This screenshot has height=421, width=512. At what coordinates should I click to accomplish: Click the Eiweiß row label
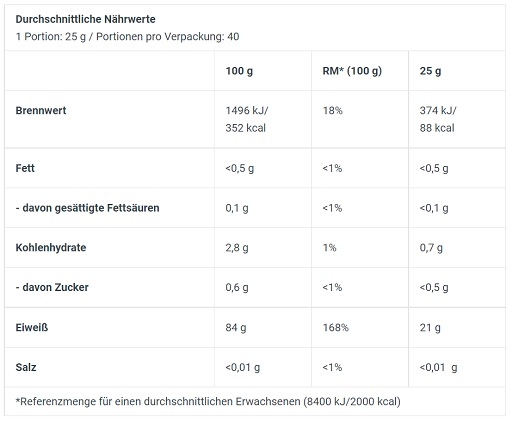coord(32,328)
